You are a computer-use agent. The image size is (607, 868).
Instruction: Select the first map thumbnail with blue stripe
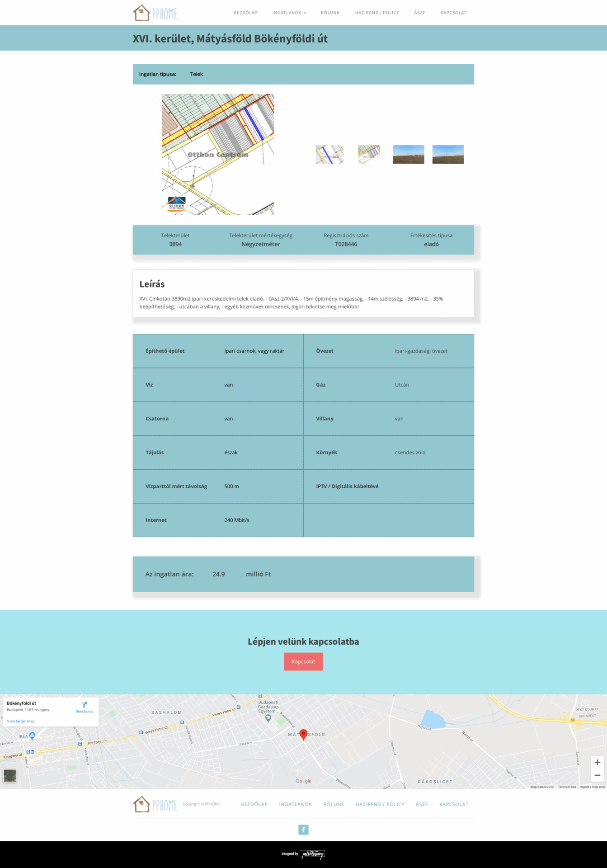329,154
